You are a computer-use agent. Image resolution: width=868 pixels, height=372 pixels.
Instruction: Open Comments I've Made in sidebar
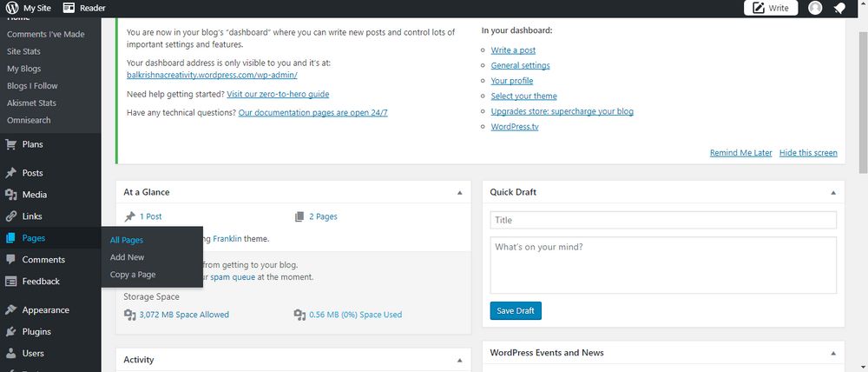(x=46, y=35)
